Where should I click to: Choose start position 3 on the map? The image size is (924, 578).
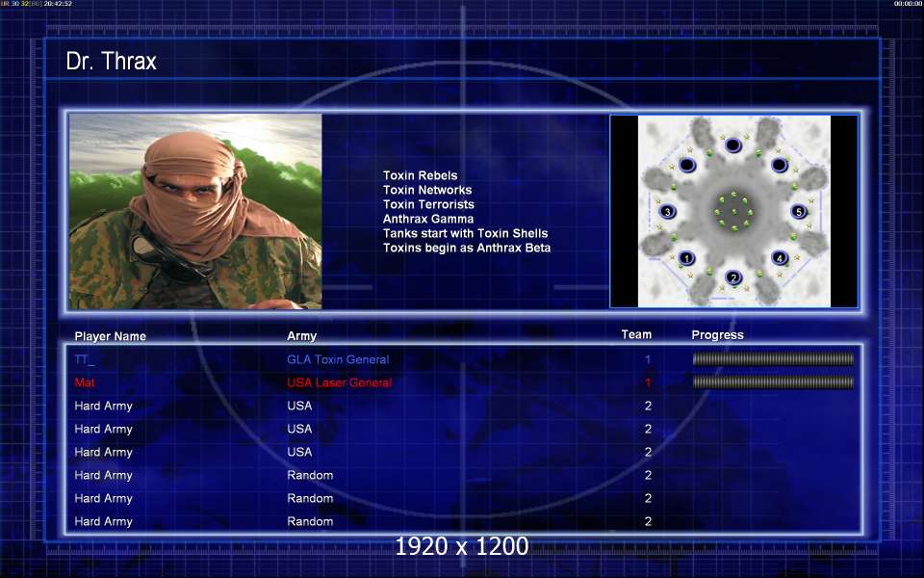pos(667,211)
